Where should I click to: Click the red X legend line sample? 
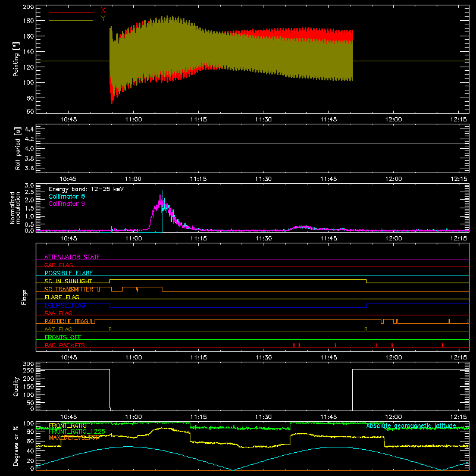pos(71,12)
